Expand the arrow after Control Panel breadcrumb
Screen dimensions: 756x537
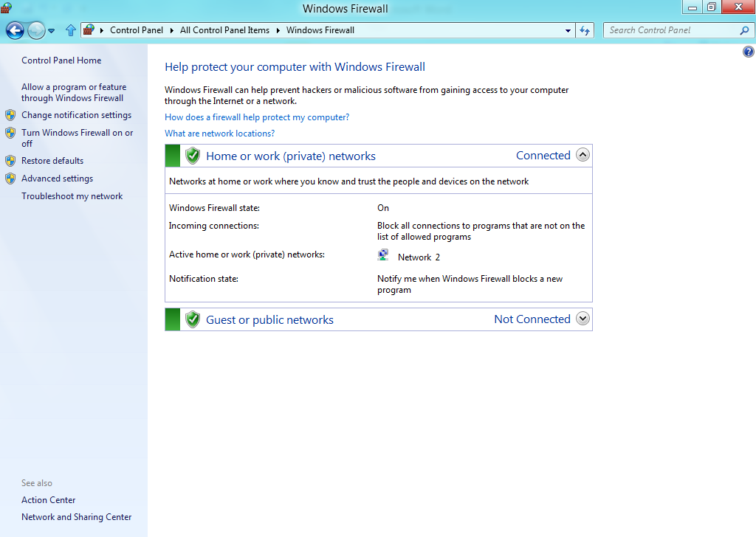[171, 30]
